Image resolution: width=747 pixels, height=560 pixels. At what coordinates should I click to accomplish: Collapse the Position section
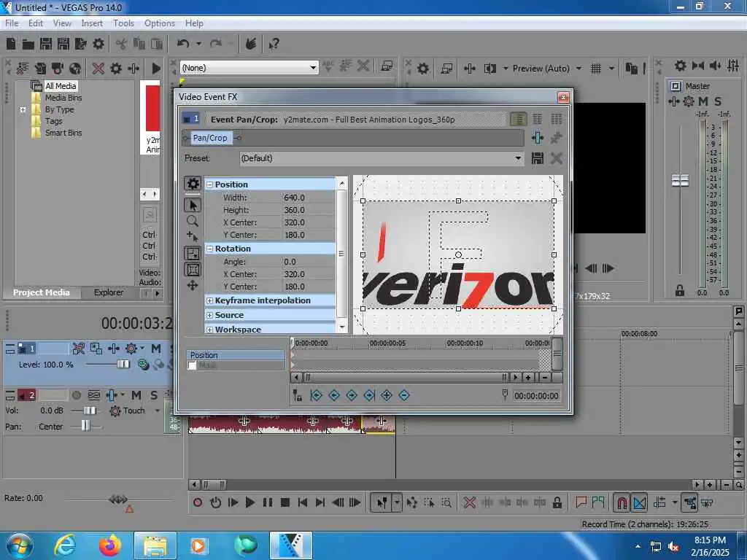tap(209, 184)
